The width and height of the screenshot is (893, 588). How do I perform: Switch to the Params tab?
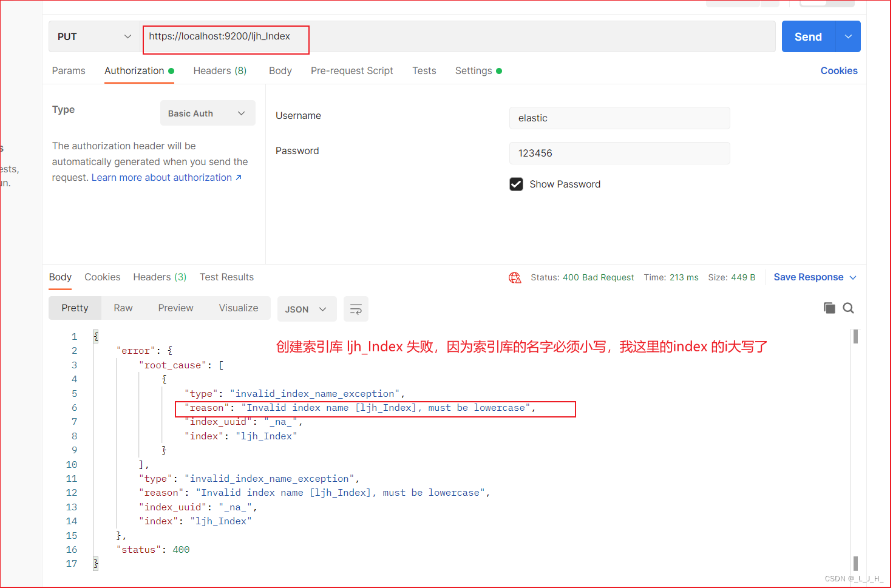click(69, 71)
